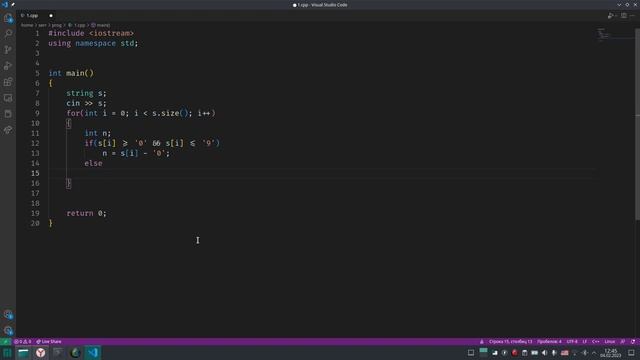640x360 pixels.
Task: Click the activity bar icon below Remote Explorer
Action: click(x=8, y=114)
